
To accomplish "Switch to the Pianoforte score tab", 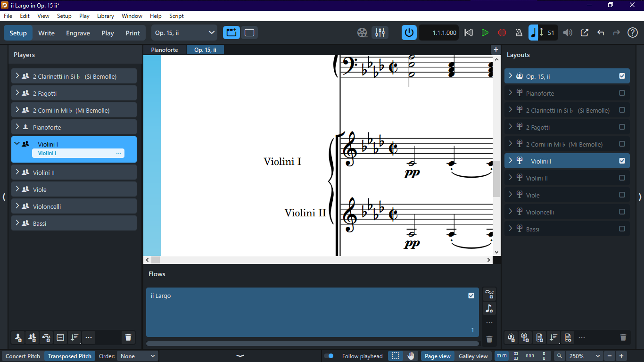I will pyautogui.click(x=165, y=49).
